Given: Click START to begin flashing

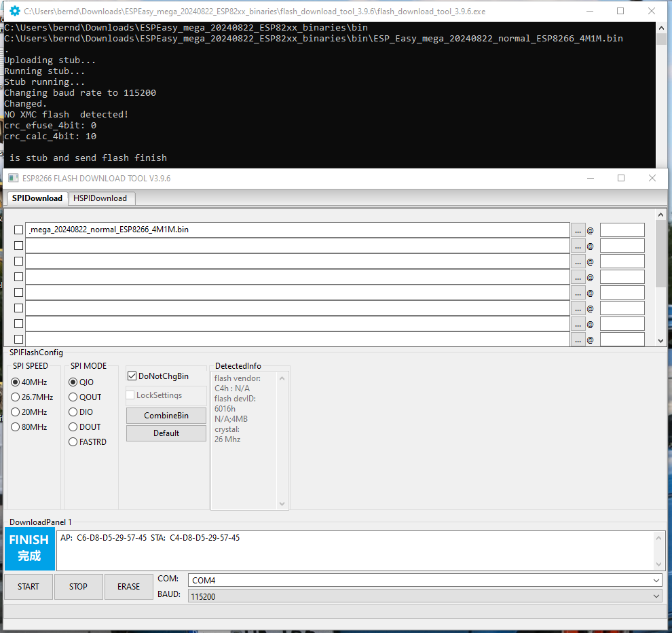Looking at the screenshot, I should click(x=29, y=586).
